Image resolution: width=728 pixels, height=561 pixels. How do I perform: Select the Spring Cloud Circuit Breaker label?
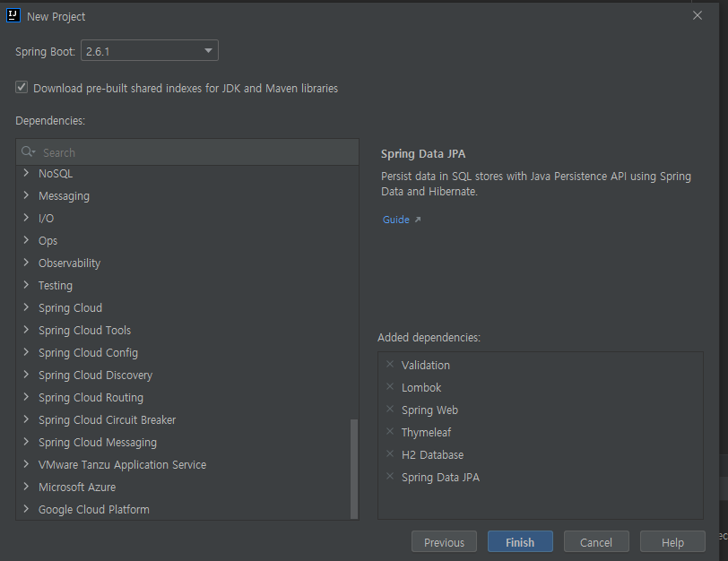tap(108, 420)
